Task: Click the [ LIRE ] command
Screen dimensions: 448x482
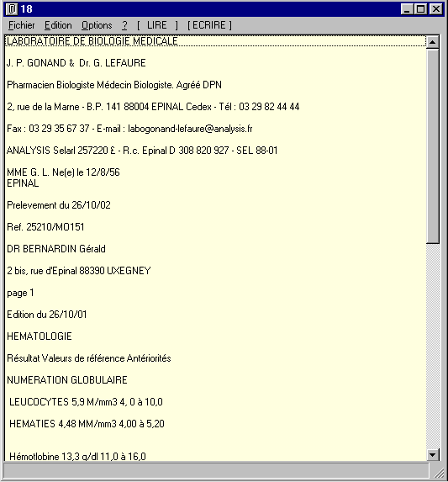Action: [157, 25]
